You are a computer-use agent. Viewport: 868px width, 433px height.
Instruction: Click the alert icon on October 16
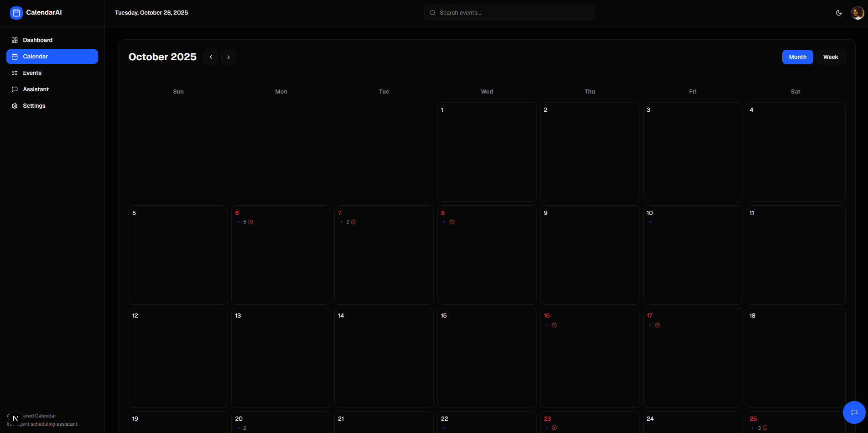(x=554, y=325)
